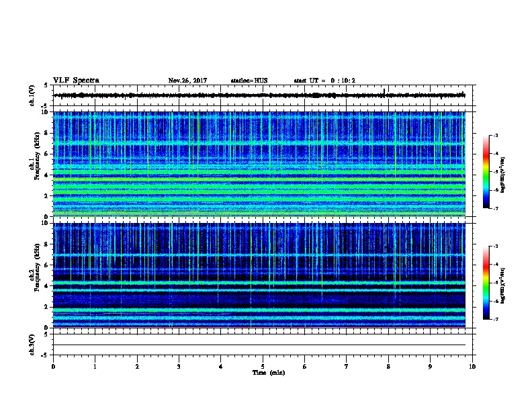Click the log(PSD) label beside the ch.1 colorbar
This screenshot has width=532, height=411.
pos(503,175)
